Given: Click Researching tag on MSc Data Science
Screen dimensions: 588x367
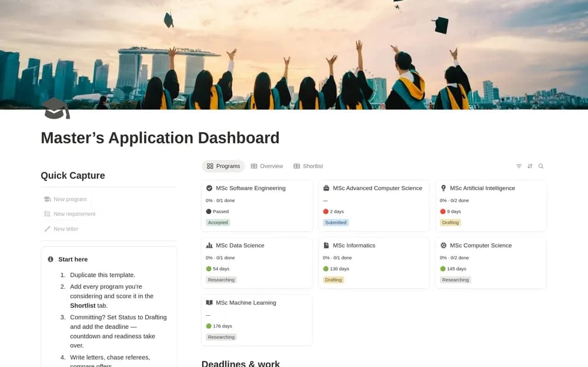Looking at the screenshot, I should 221,279.
